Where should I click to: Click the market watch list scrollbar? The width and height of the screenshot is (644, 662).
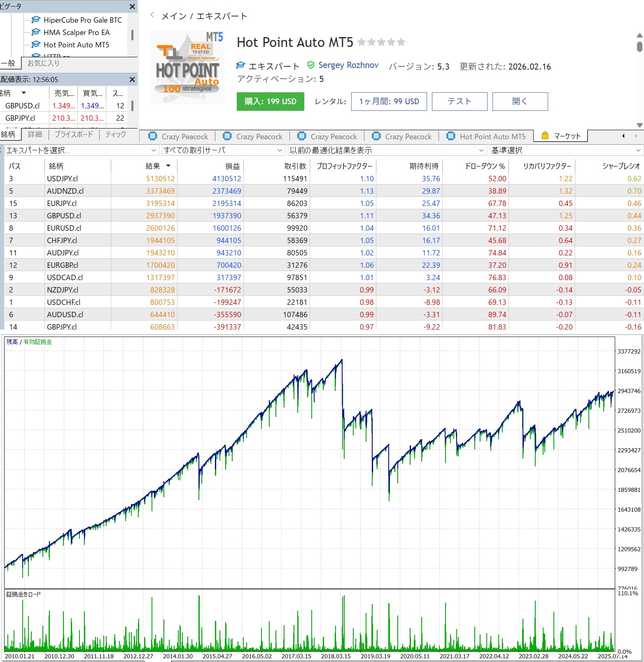[132, 106]
